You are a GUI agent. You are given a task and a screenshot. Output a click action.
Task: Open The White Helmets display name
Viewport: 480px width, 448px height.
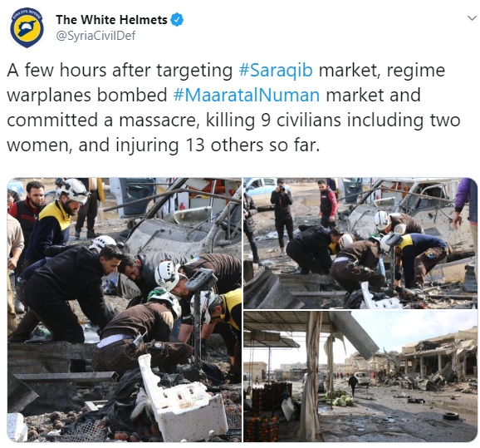coord(111,20)
